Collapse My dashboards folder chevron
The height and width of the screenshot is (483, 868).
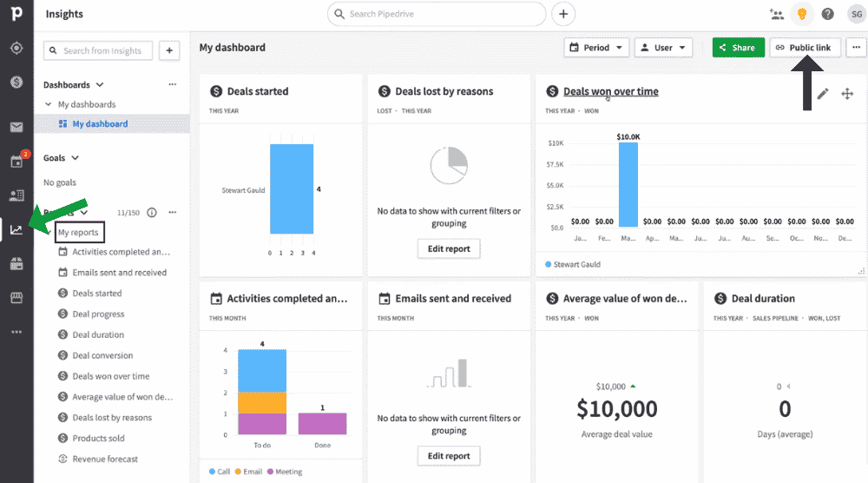(48, 104)
